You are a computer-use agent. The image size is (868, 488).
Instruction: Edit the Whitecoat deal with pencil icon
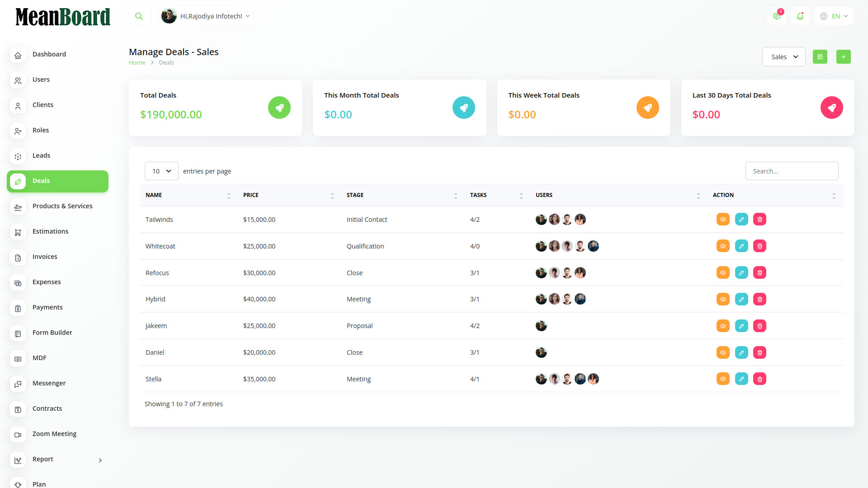pyautogui.click(x=741, y=246)
